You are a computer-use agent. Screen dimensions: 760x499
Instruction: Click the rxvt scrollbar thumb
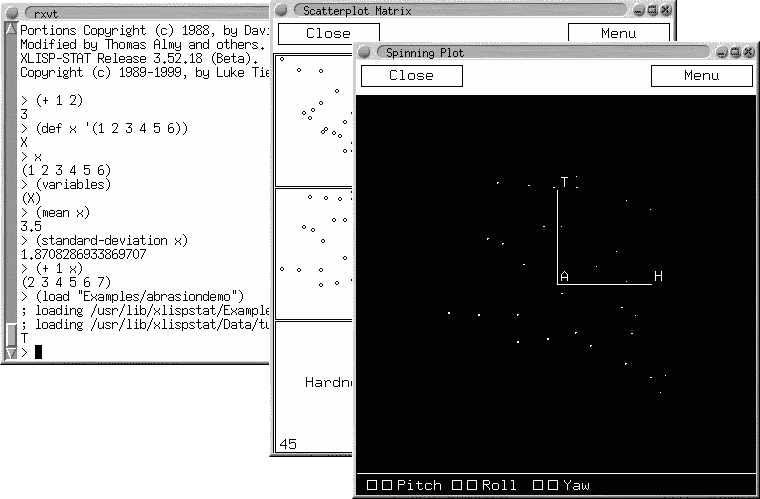click(x=11, y=335)
